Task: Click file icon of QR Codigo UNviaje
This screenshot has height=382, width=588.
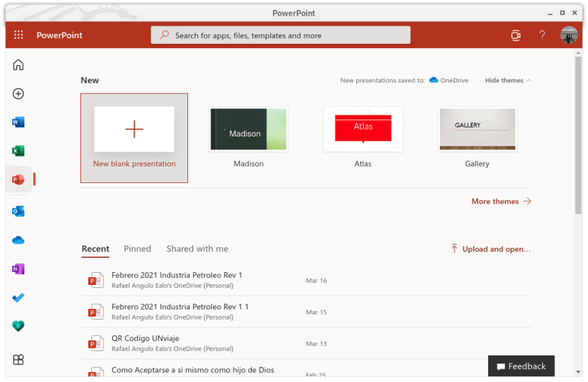Action: (x=96, y=343)
